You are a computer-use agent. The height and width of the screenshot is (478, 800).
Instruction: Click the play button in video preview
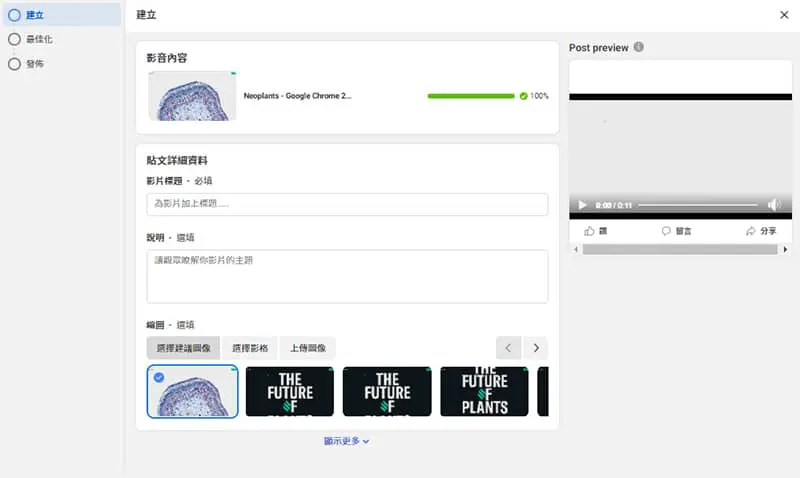(x=583, y=205)
